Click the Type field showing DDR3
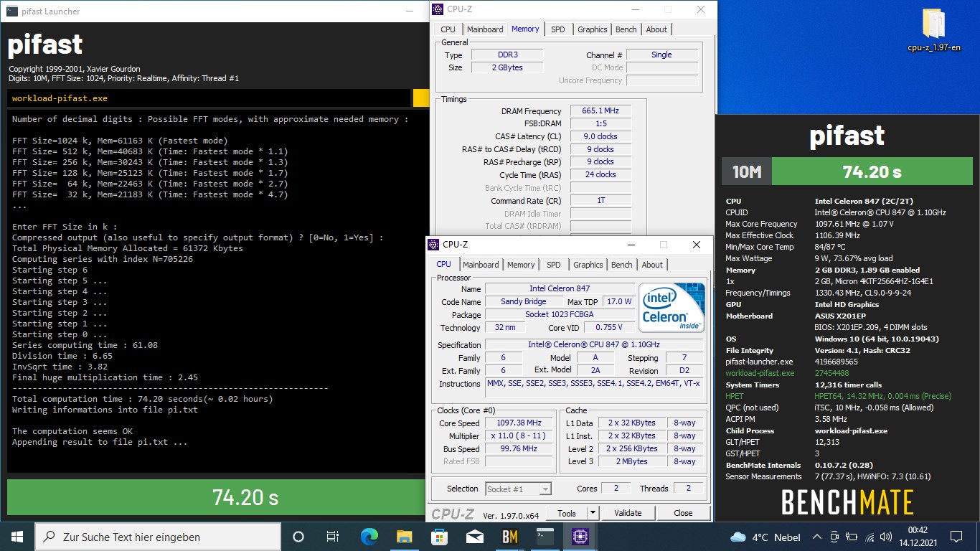 click(507, 55)
